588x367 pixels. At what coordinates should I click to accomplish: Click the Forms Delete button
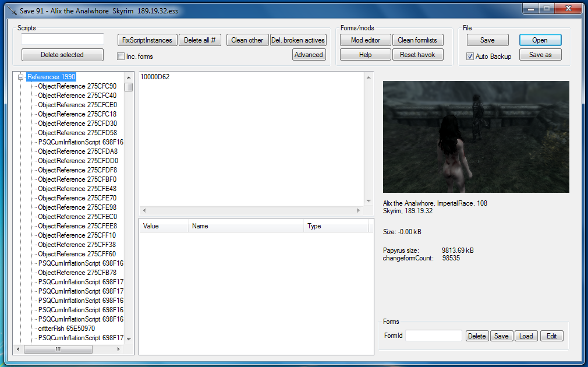(477, 336)
